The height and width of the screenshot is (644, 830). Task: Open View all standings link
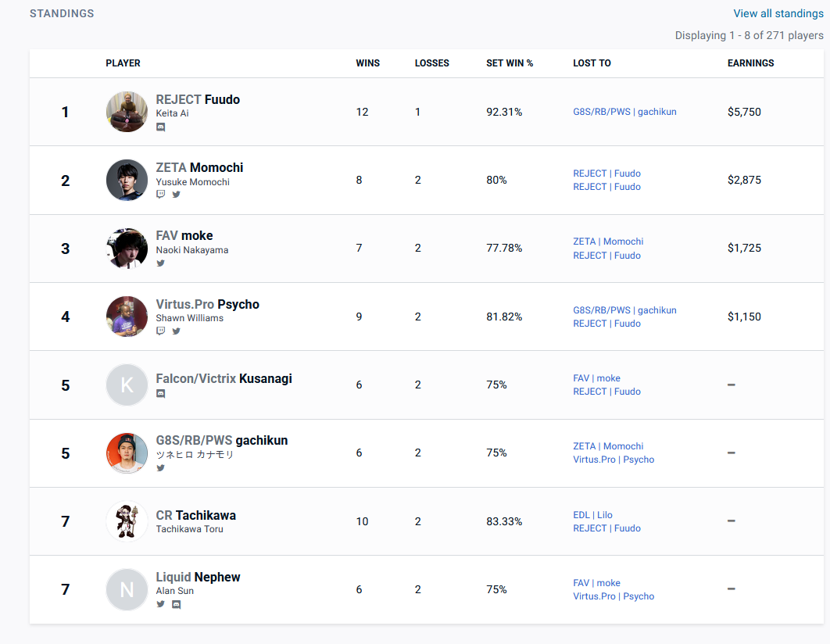click(x=778, y=14)
